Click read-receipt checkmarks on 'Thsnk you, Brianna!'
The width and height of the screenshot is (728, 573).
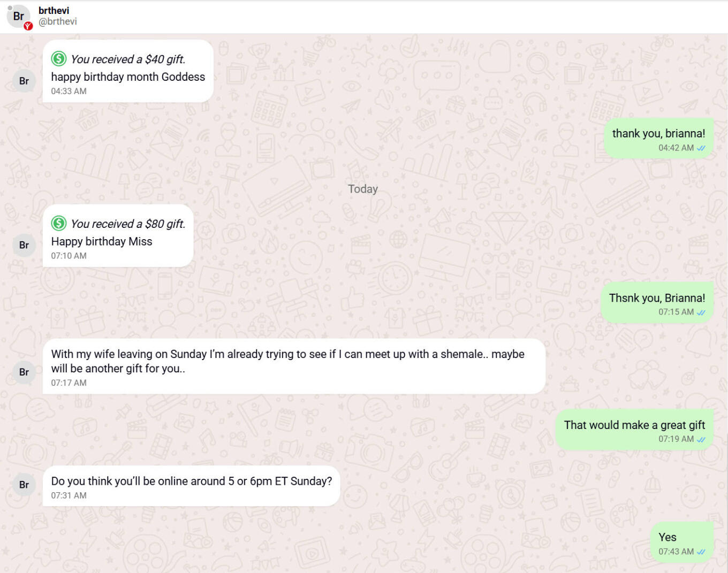701,312
